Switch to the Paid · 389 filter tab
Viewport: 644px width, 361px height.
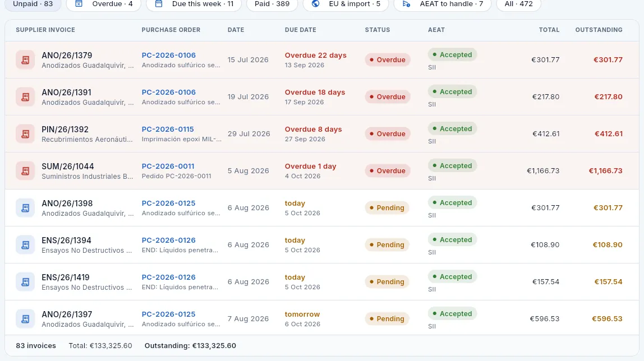272,4
